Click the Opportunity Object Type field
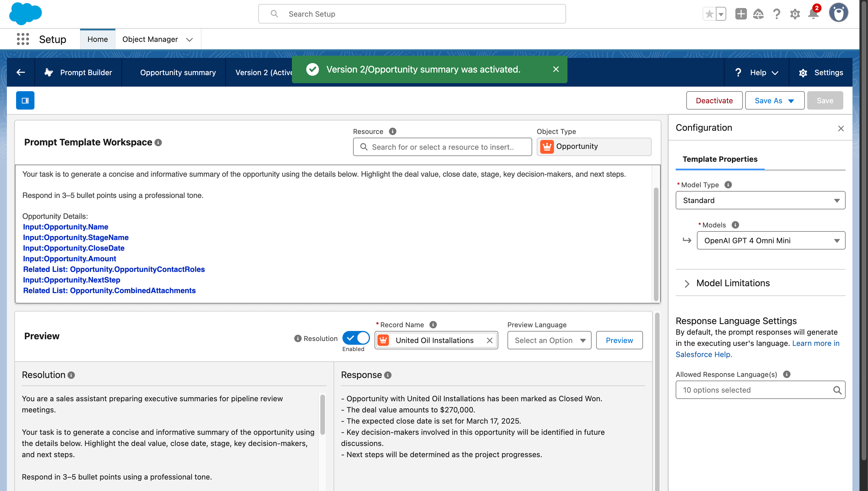The height and width of the screenshot is (491, 868). click(594, 147)
